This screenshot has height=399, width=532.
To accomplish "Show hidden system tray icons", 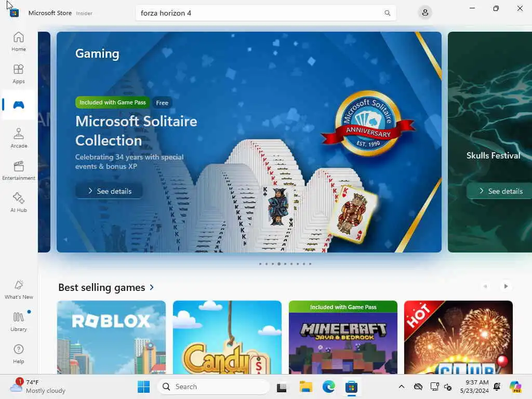I will tap(402, 387).
